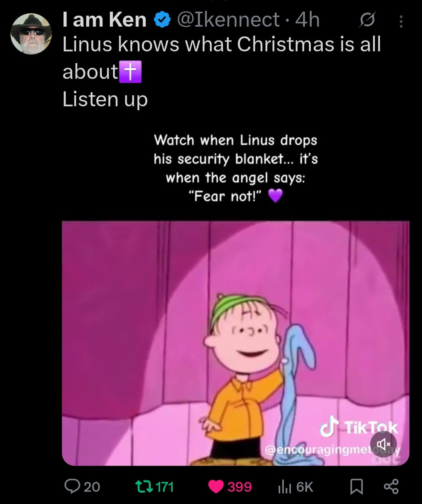Click the I am Ken display name
Viewport: 422px width, 504px height.
pyautogui.click(x=105, y=20)
